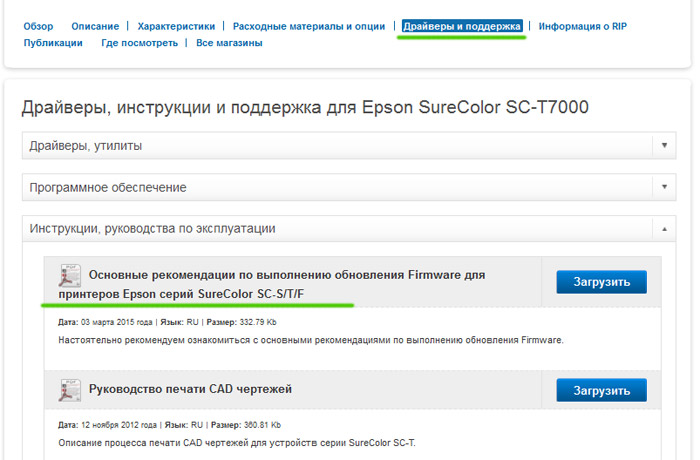Open PDF icon for Firmware update recommendations
The width and height of the screenshot is (700, 460).
click(70, 275)
